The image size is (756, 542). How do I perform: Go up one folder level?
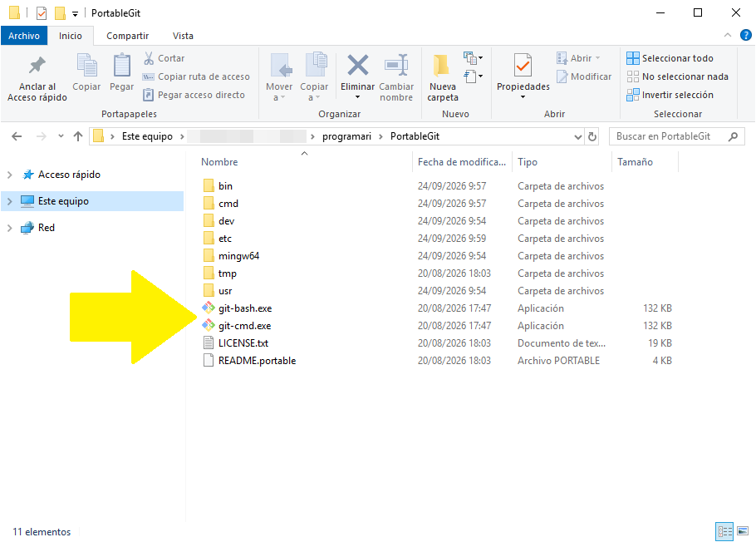(78, 136)
